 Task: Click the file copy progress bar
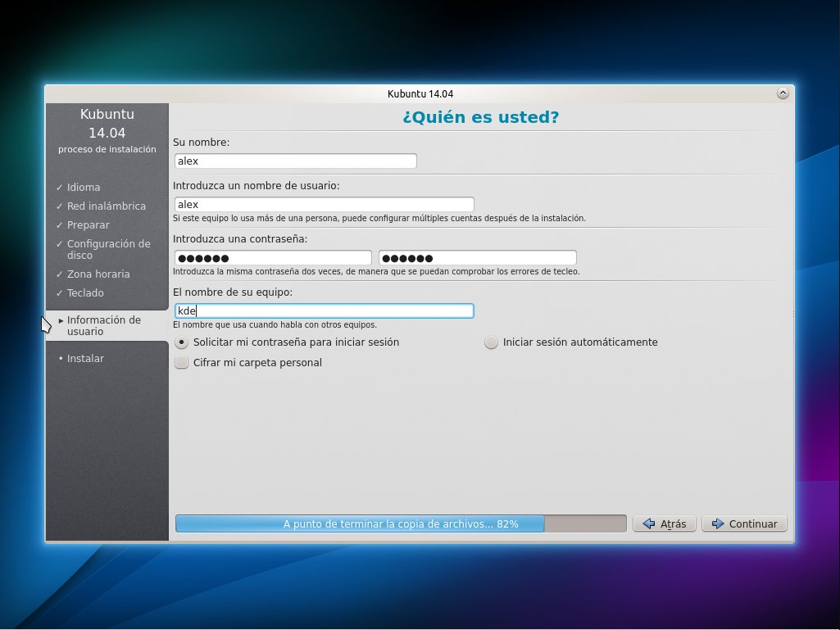click(401, 523)
